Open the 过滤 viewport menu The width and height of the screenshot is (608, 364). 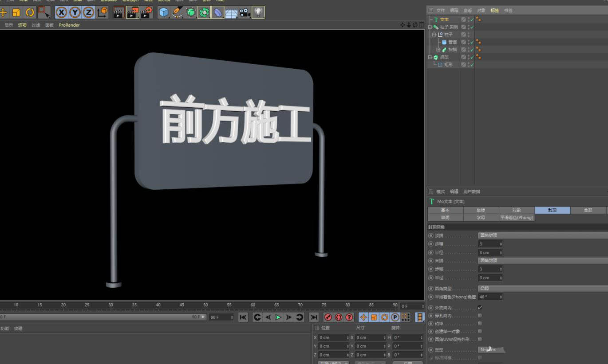coord(36,25)
